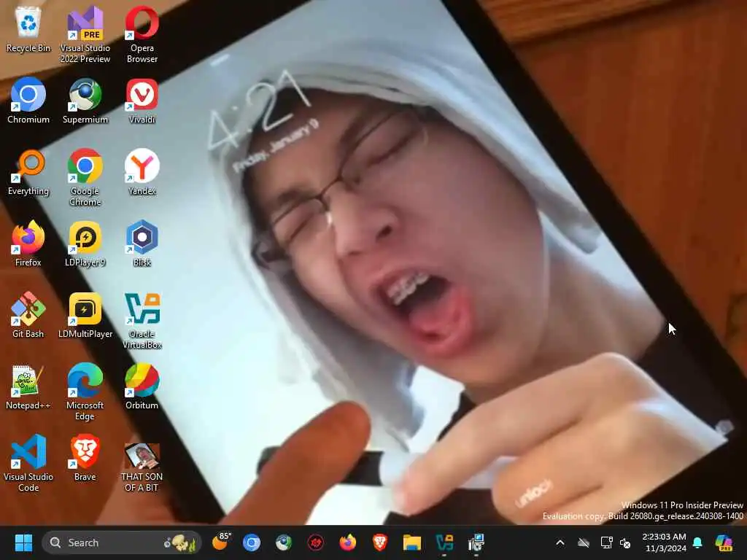Open VirtualBox from the taskbar

click(444, 542)
